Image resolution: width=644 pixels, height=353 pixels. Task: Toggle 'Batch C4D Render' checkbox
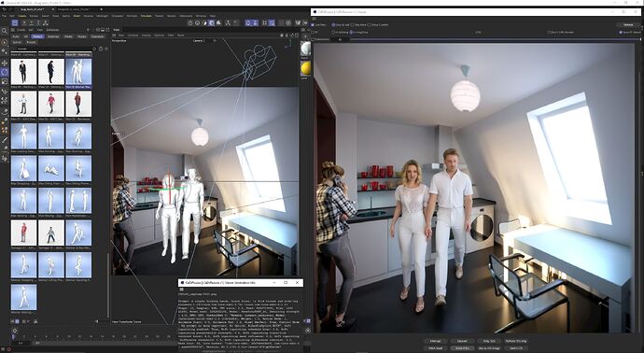tap(549, 32)
